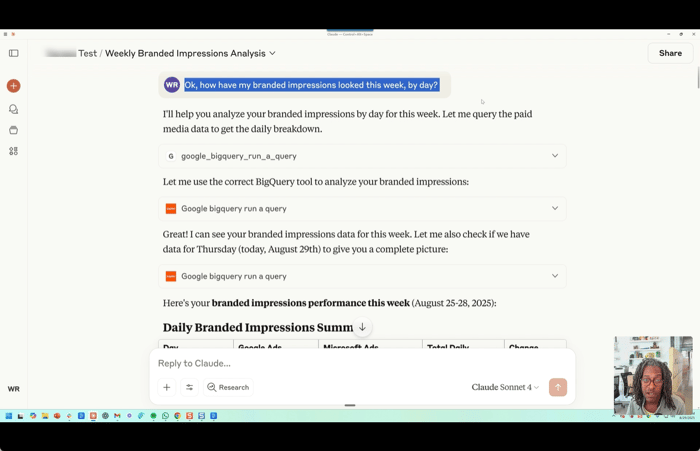Open the Projects icon in sidebar
Screen dimensions: 700x451
click(14, 130)
